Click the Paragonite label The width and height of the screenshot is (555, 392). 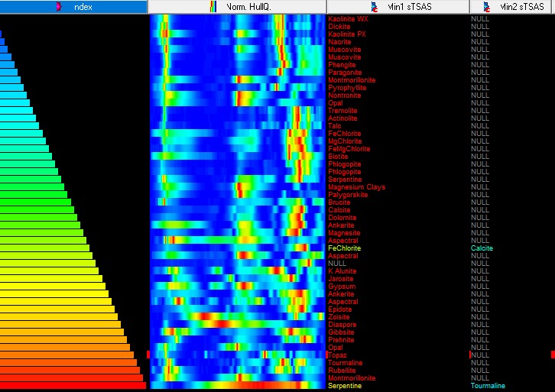345,73
